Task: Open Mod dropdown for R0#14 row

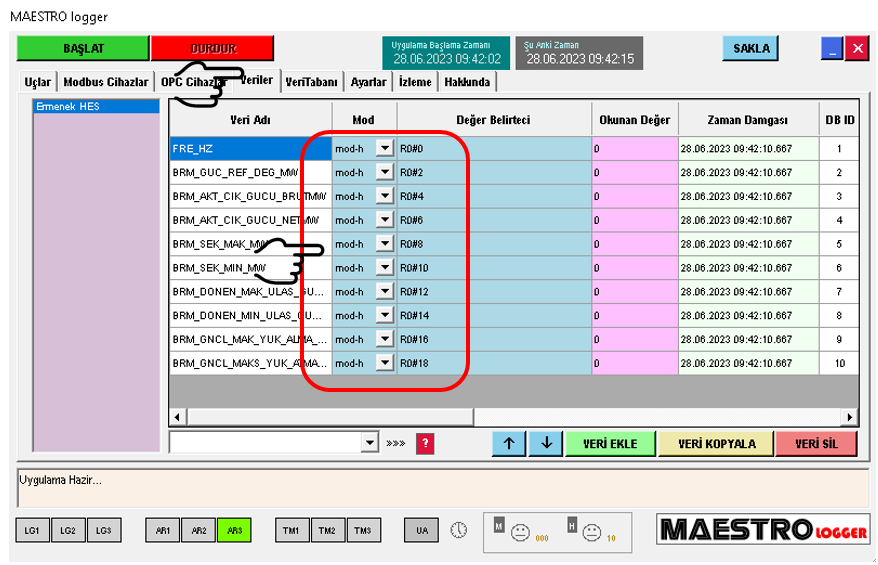Action: point(385,315)
